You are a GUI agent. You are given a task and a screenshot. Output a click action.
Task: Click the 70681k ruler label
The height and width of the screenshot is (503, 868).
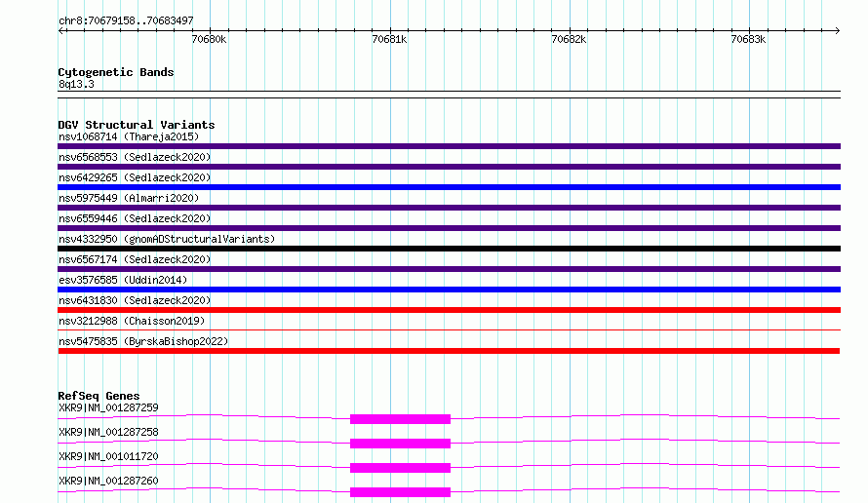[389, 39]
